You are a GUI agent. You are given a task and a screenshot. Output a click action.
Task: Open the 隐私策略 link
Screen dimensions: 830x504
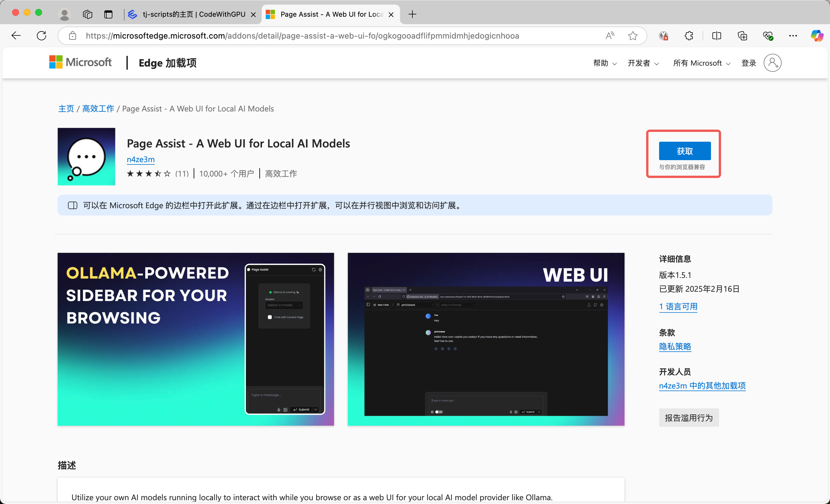(x=675, y=346)
